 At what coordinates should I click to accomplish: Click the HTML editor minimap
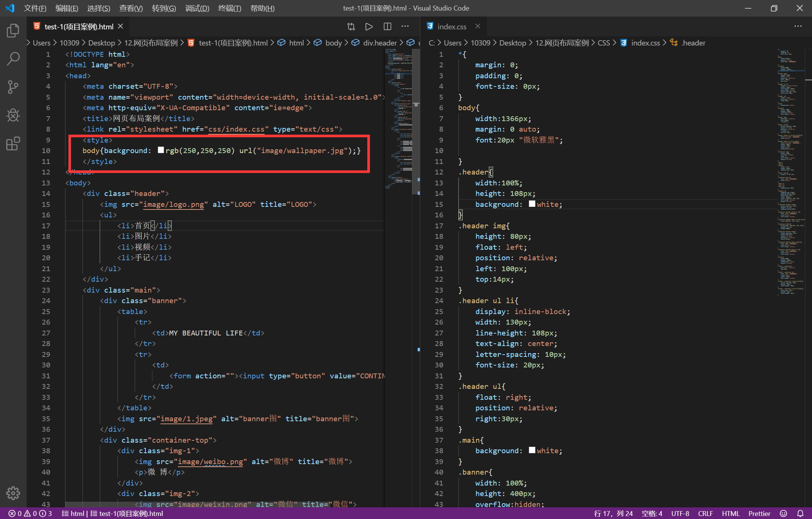[x=399, y=118]
